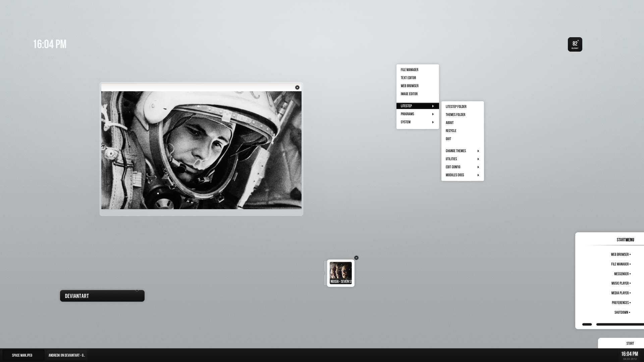The width and height of the screenshot is (644, 362).
Task: Open File Manager from menu
Action: click(x=410, y=69)
